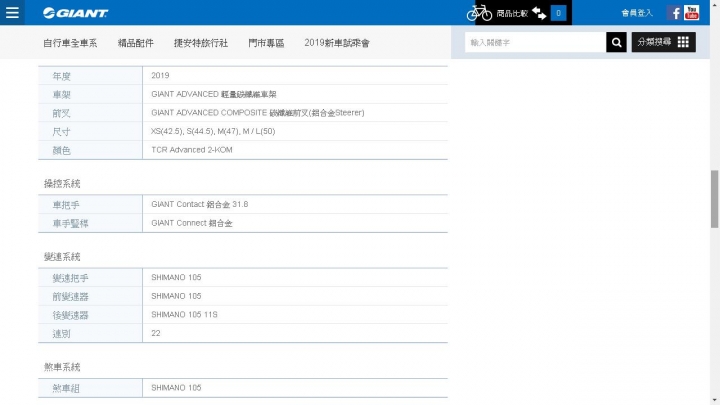Open the bicycle compare icon
The height and width of the screenshot is (405, 720).
point(479,13)
